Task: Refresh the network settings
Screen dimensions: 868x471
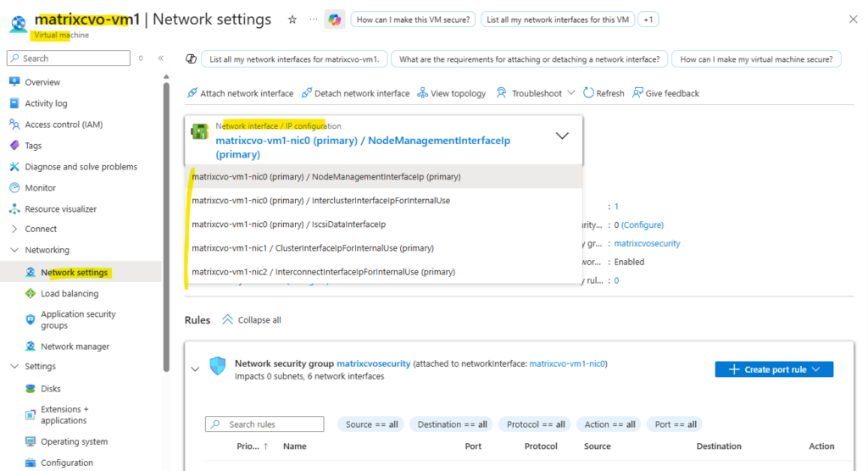Action: tap(604, 93)
